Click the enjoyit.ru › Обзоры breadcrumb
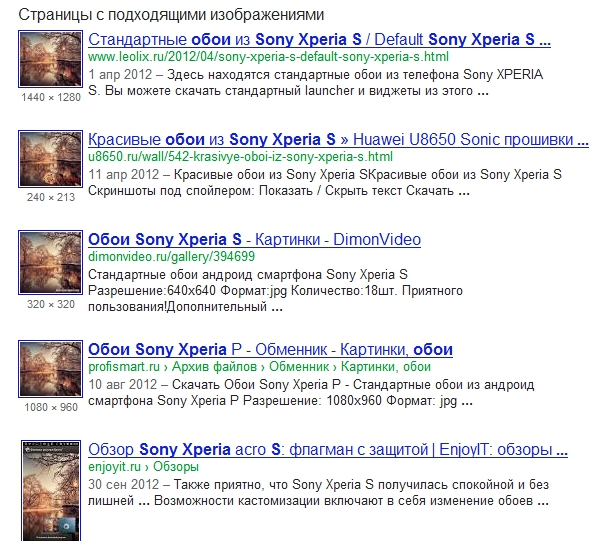This screenshot has width=603, height=541. point(143,467)
